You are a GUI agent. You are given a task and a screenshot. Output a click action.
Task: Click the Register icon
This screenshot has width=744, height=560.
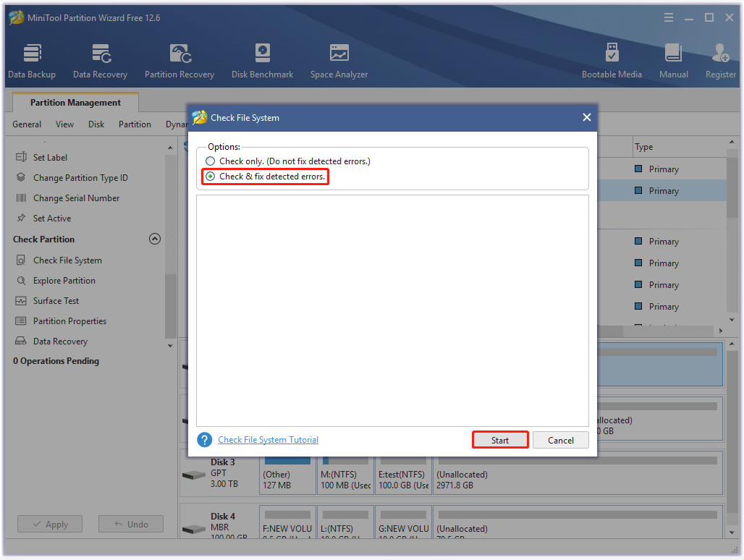pyautogui.click(x=720, y=53)
